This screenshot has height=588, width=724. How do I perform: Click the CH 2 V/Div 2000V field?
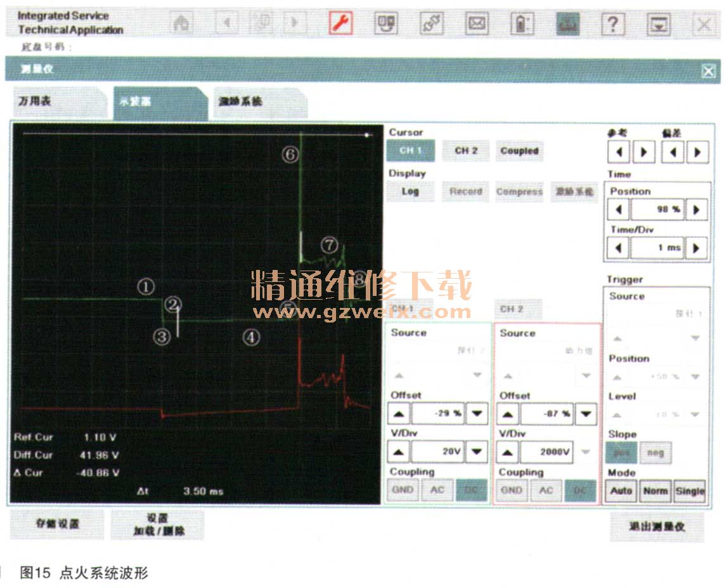point(546,452)
